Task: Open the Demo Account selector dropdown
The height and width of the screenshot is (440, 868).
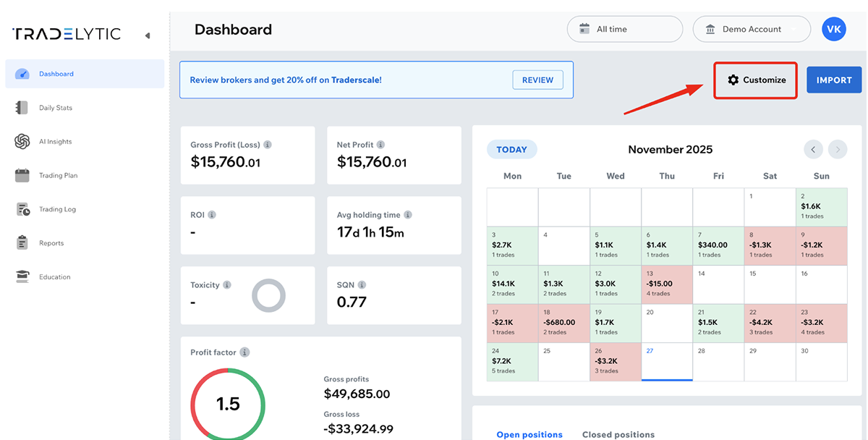Action: [752, 29]
